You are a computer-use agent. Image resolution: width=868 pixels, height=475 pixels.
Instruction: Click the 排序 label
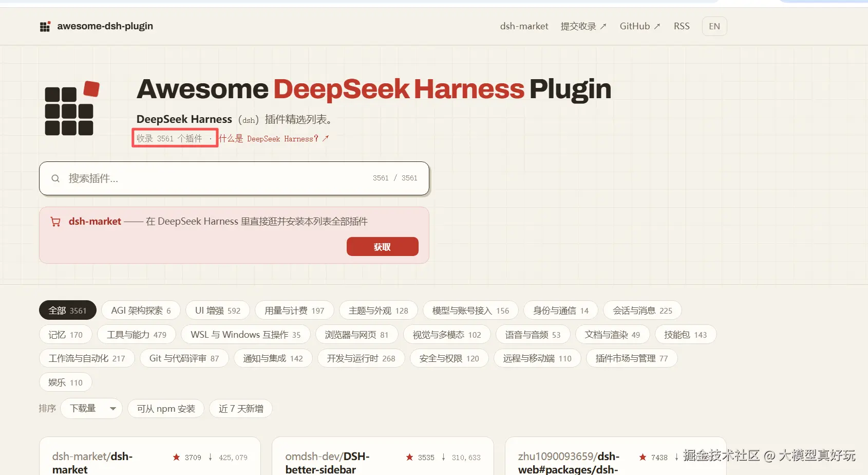click(47, 408)
